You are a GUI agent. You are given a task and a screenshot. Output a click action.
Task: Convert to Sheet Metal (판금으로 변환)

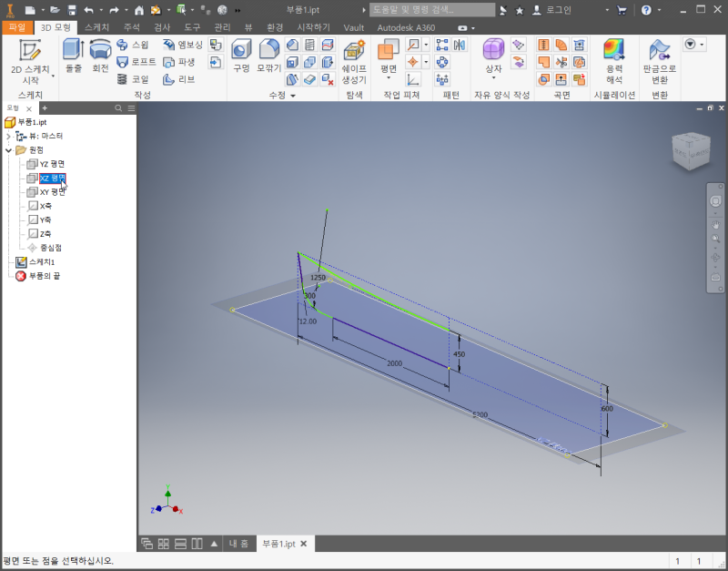click(x=659, y=62)
